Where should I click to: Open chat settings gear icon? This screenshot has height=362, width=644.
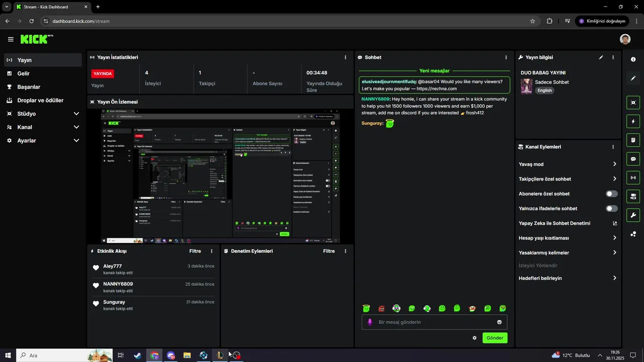click(474, 338)
